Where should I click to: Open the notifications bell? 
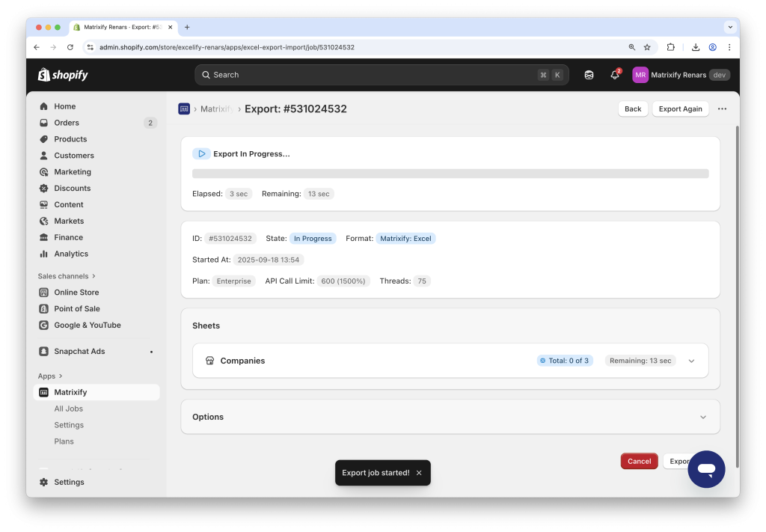pyautogui.click(x=613, y=75)
